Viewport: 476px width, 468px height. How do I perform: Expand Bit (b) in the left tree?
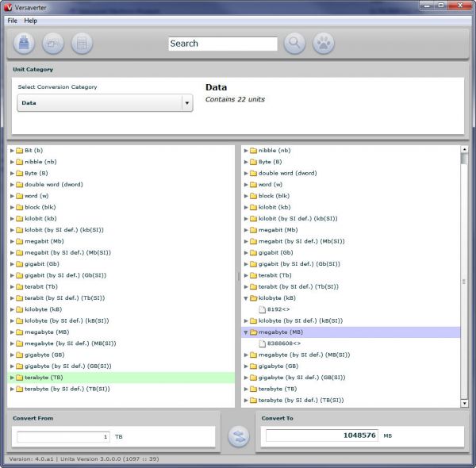12,151
